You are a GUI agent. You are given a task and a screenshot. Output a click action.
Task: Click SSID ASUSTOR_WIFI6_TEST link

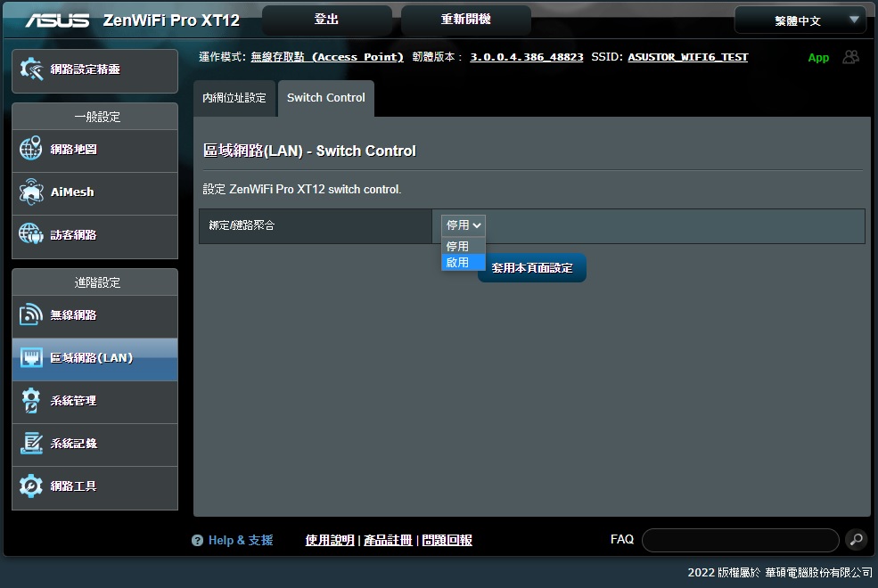[687, 57]
